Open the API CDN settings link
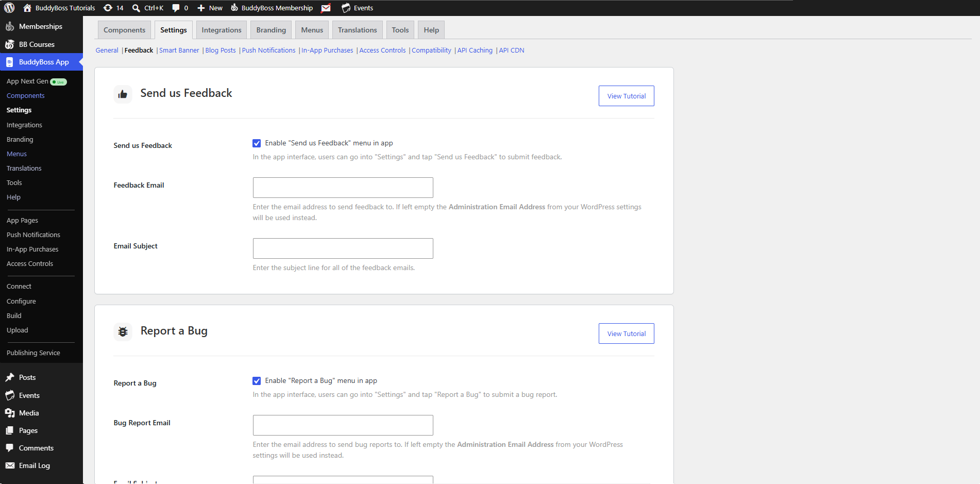The width and height of the screenshot is (980, 484). pyautogui.click(x=512, y=50)
